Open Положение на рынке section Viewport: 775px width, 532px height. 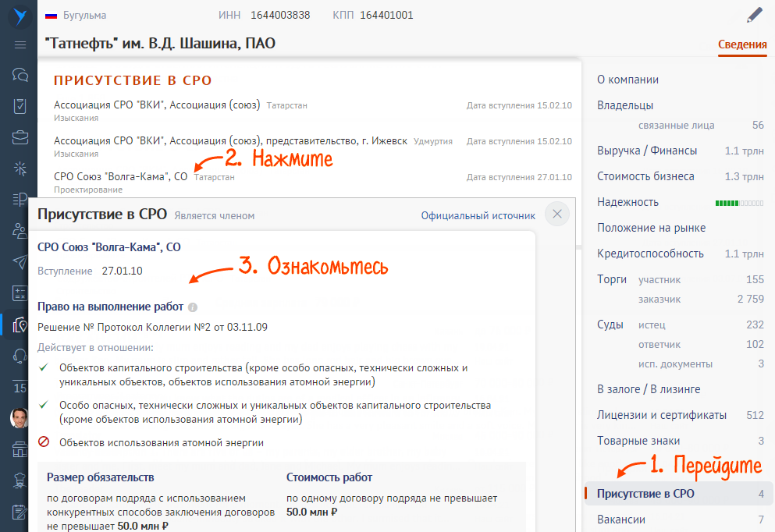[x=651, y=228]
